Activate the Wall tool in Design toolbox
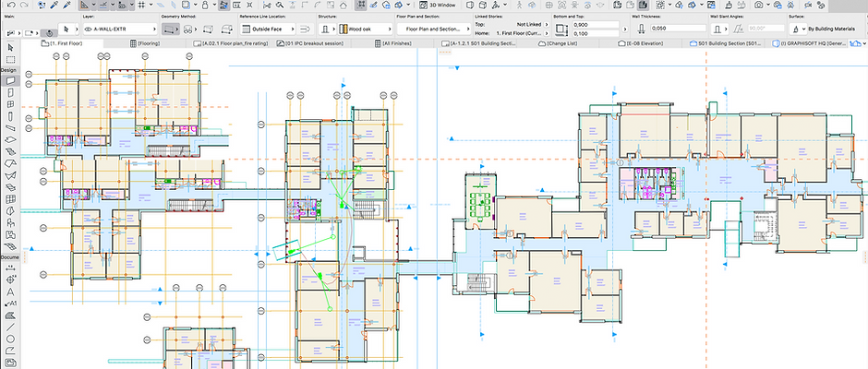The width and height of the screenshot is (868, 369). [10, 81]
